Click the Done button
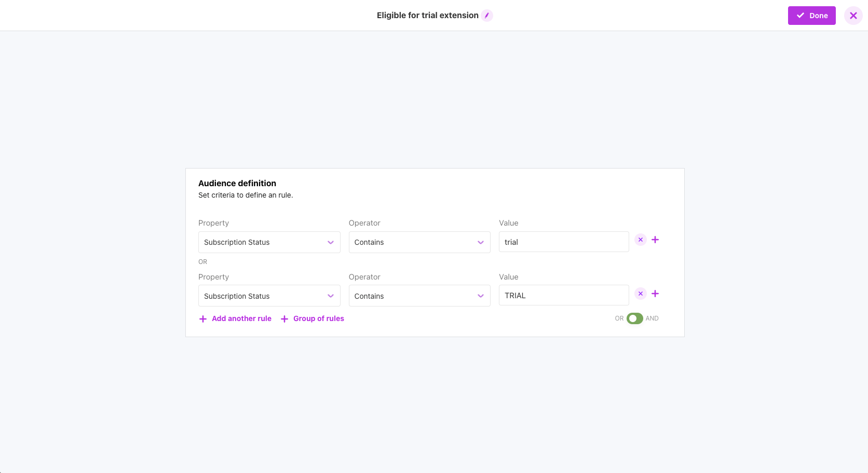This screenshot has height=473, width=868. click(811, 16)
